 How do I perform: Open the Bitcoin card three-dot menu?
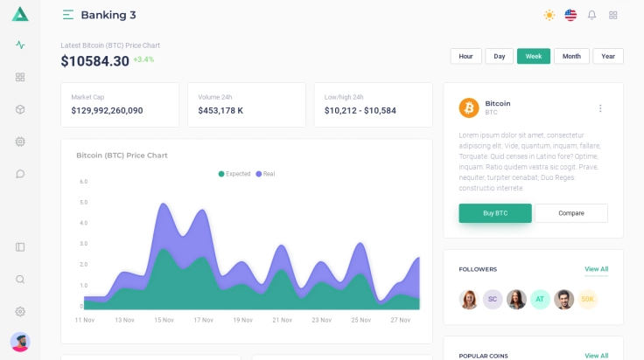600,108
